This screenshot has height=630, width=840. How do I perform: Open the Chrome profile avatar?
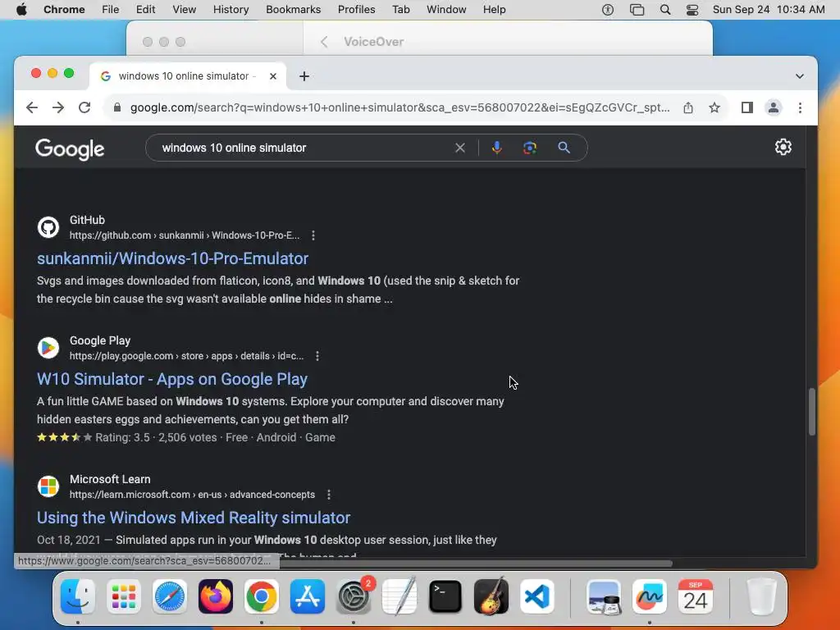pyautogui.click(x=773, y=107)
